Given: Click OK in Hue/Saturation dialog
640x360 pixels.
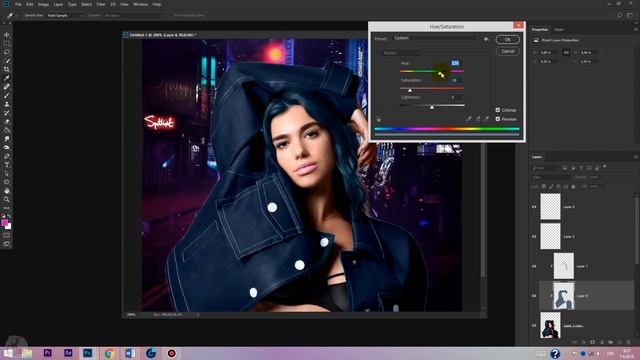Looking at the screenshot, I should [507, 40].
